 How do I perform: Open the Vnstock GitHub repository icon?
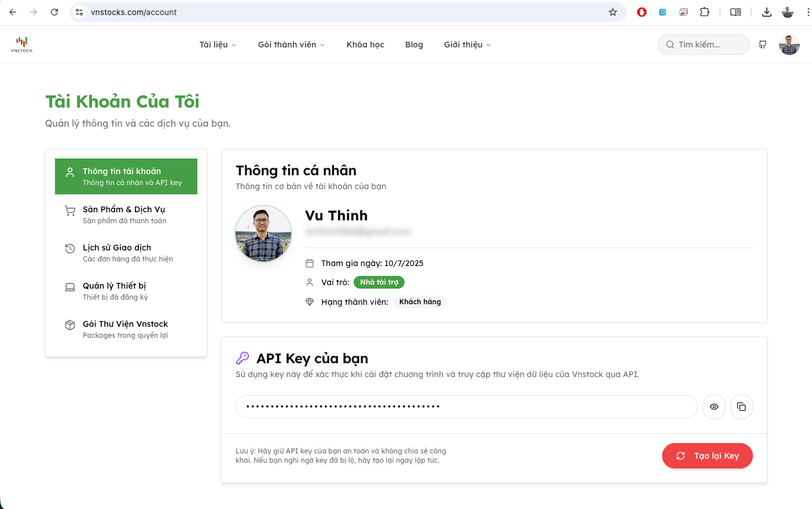pyautogui.click(x=762, y=45)
